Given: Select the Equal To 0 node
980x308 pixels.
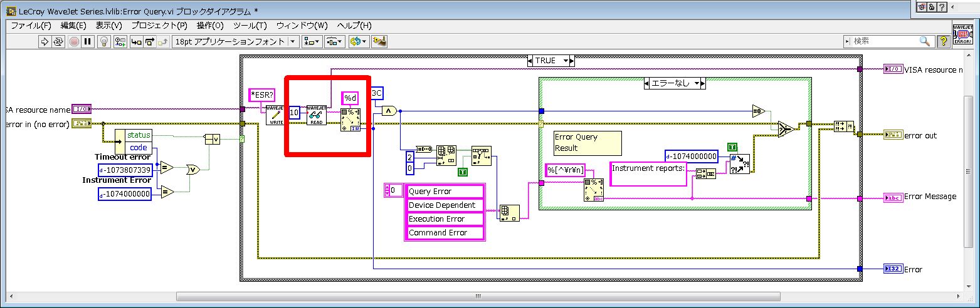Looking at the screenshot, I should (x=759, y=111).
